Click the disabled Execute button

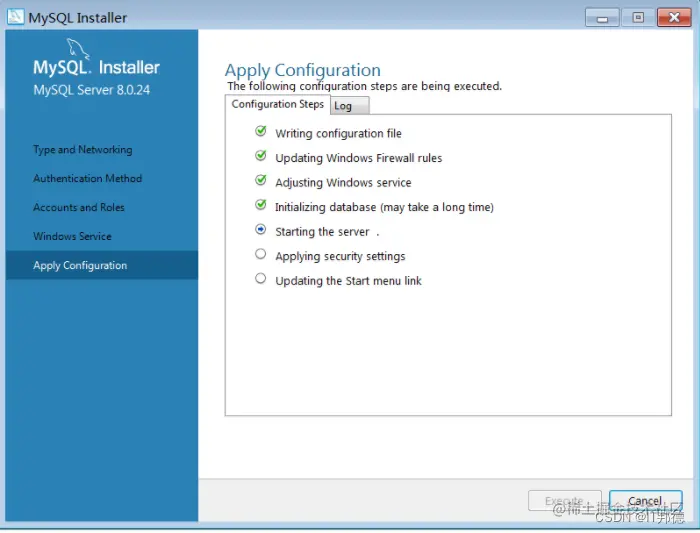point(565,501)
